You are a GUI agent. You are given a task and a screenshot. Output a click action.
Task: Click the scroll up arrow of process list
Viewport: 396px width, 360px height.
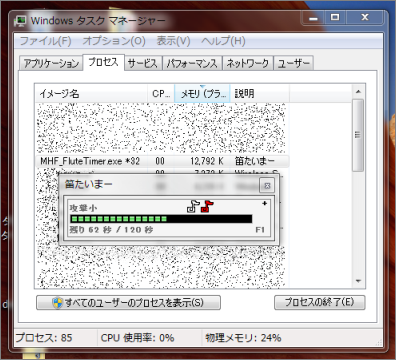point(358,92)
